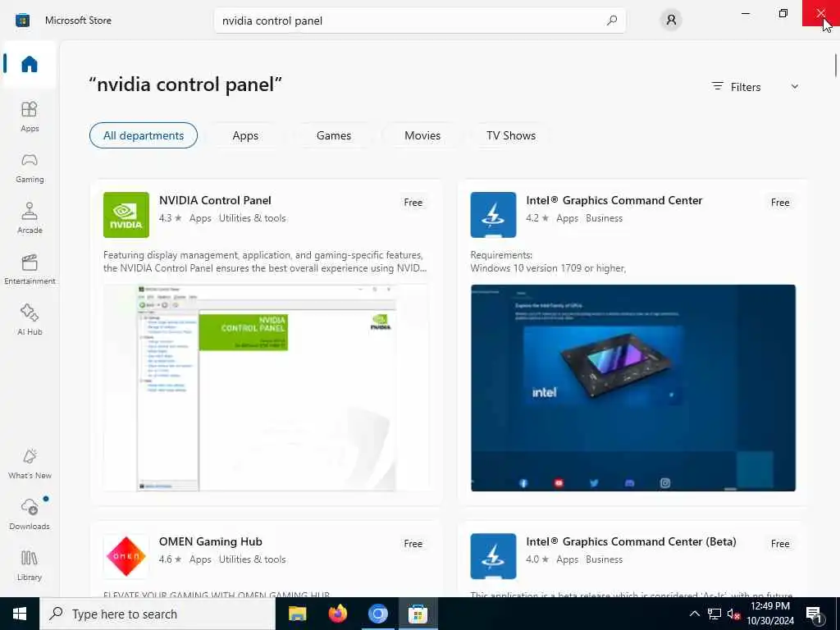Expand the Filters dropdown chevron
840x630 pixels.
click(794, 86)
